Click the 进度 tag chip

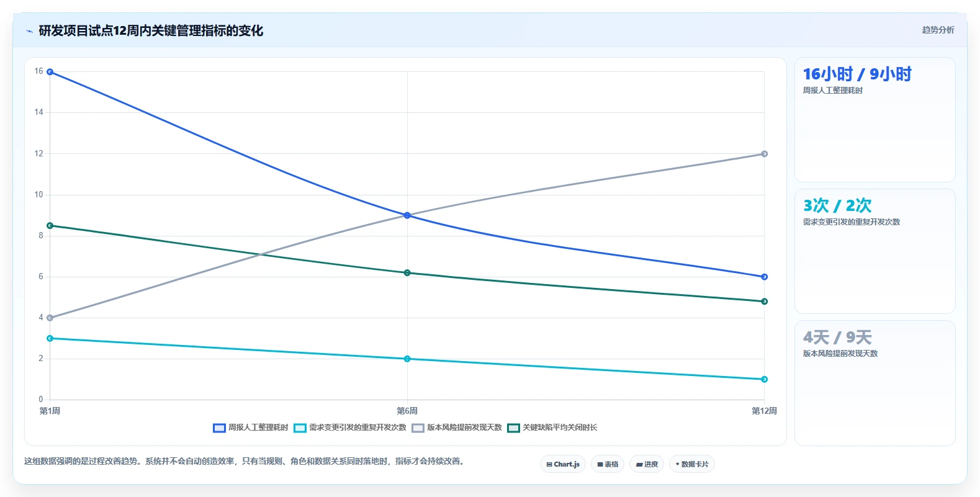tap(647, 464)
